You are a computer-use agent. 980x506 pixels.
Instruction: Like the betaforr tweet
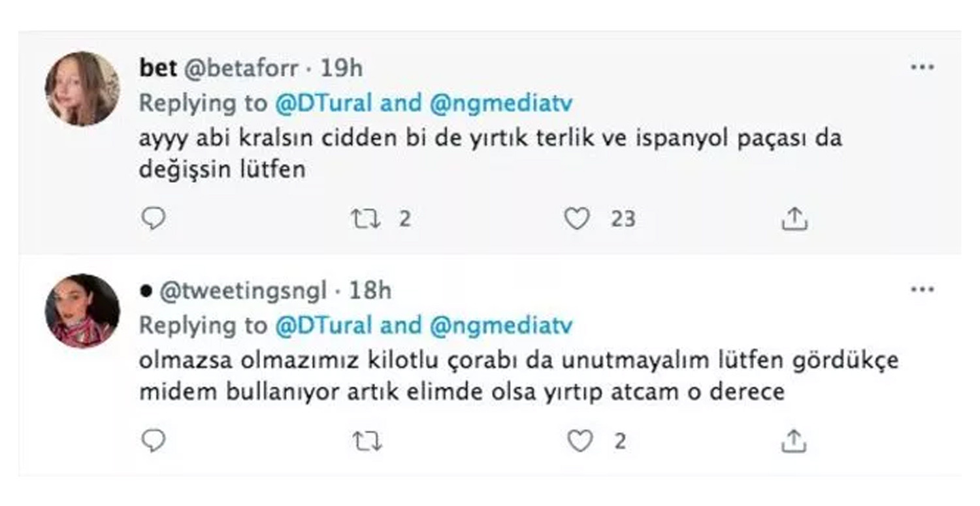(x=577, y=219)
